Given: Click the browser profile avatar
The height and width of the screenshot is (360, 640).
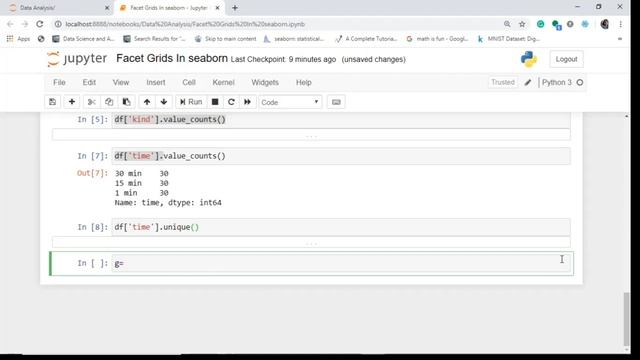Looking at the screenshot, I should pyautogui.click(x=604, y=24).
